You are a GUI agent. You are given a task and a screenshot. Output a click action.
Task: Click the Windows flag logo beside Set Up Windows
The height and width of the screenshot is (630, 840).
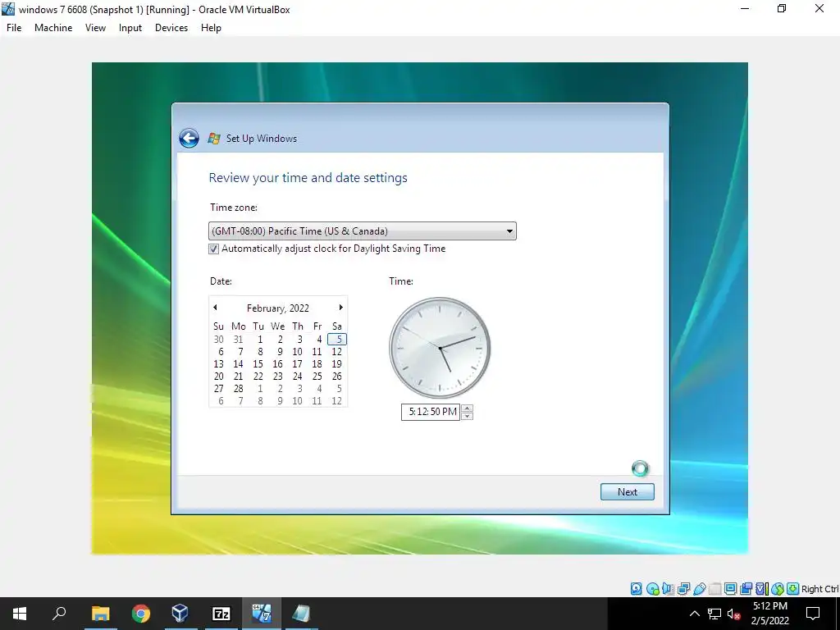click(x=214, y=138)
